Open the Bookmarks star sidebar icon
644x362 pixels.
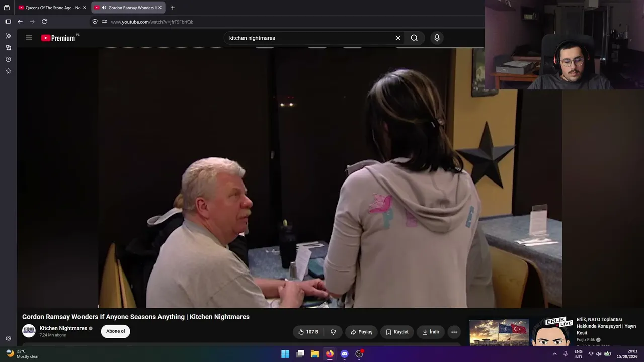coord(8,71)
